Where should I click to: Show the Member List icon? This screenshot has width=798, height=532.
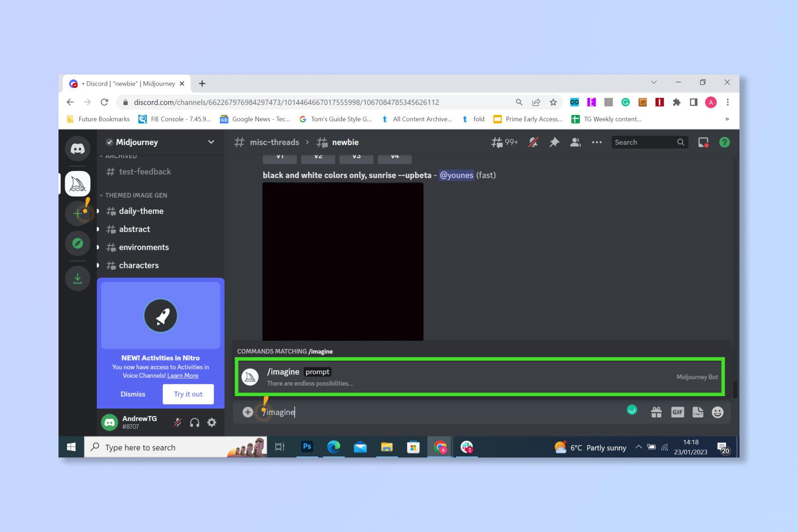pyautogui.click(x=575, y=142)
